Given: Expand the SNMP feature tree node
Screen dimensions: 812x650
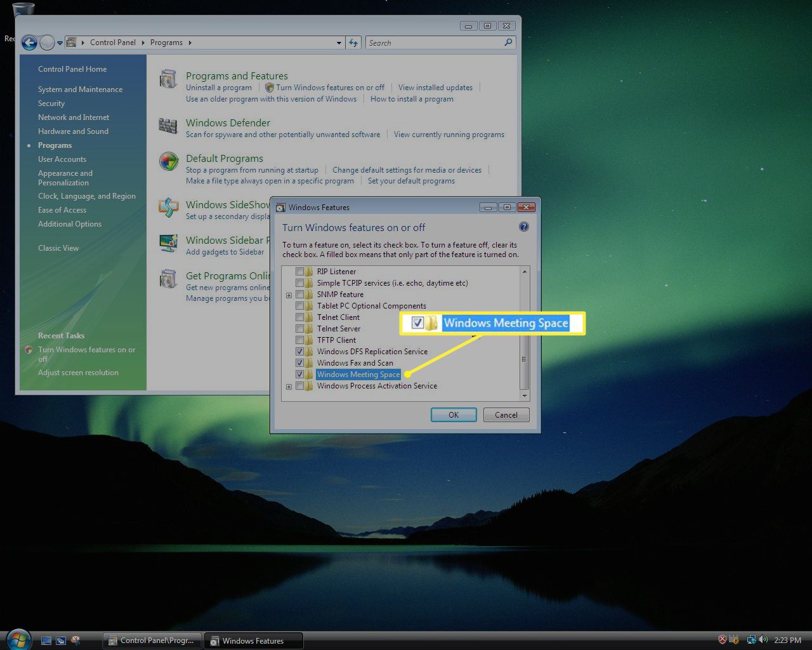Looking at the screenshot, I should point(289,295).
